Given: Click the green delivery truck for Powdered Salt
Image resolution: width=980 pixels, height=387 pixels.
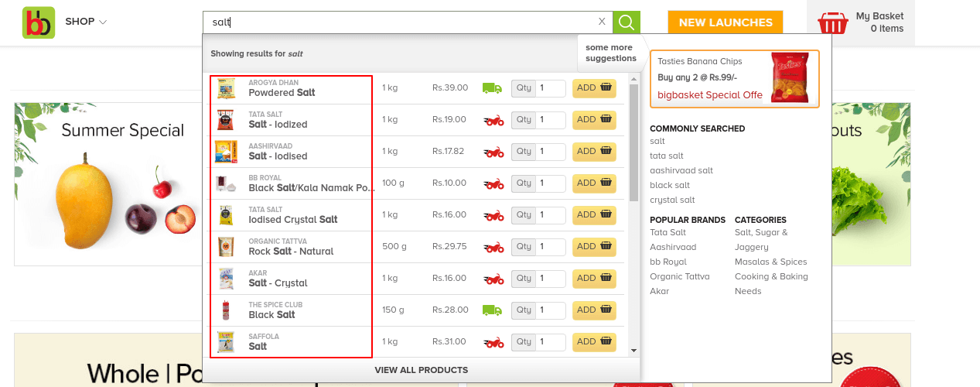Looking at the screenshot, I should (x=493, y=88).
